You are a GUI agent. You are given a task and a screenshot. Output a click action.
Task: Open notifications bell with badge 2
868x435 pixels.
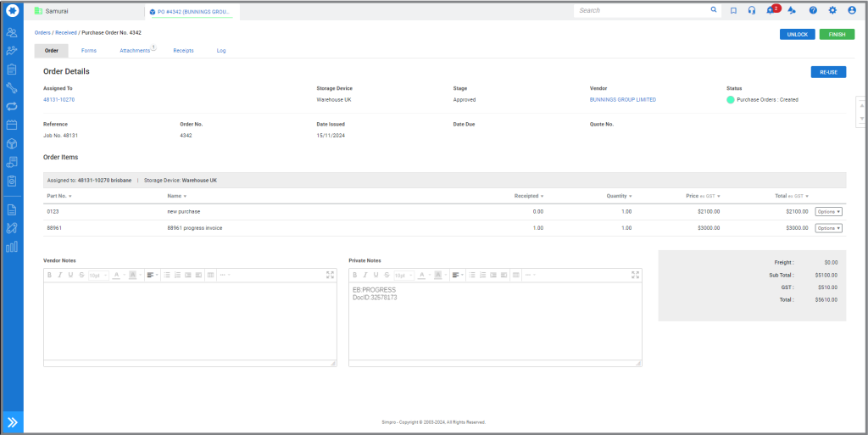771,10
